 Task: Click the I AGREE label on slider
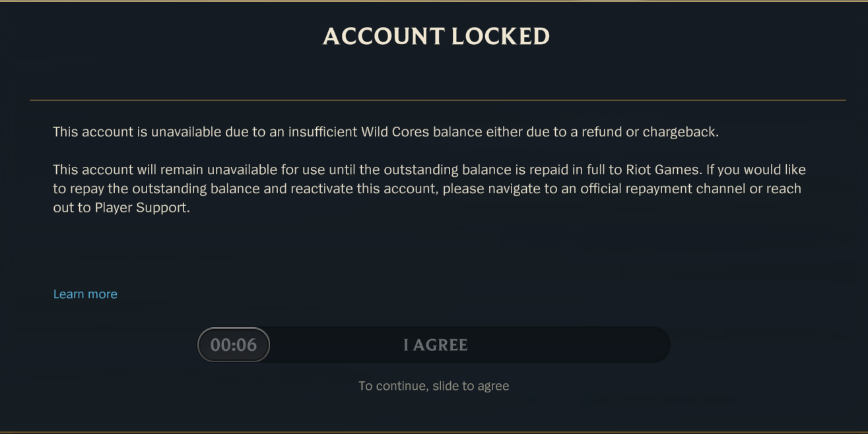pos(436,345)
